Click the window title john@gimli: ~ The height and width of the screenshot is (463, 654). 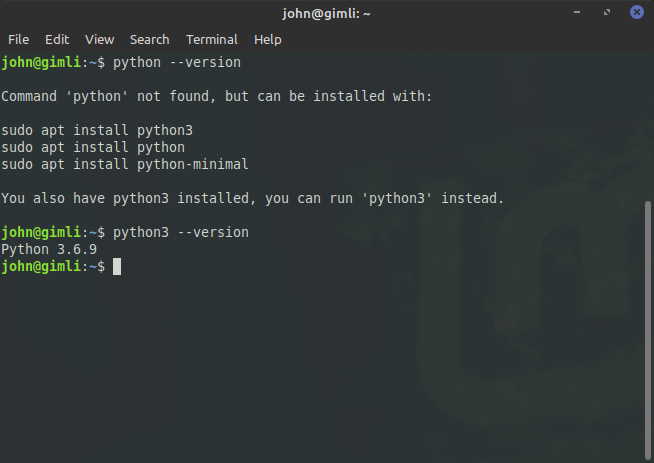[326, 14]
